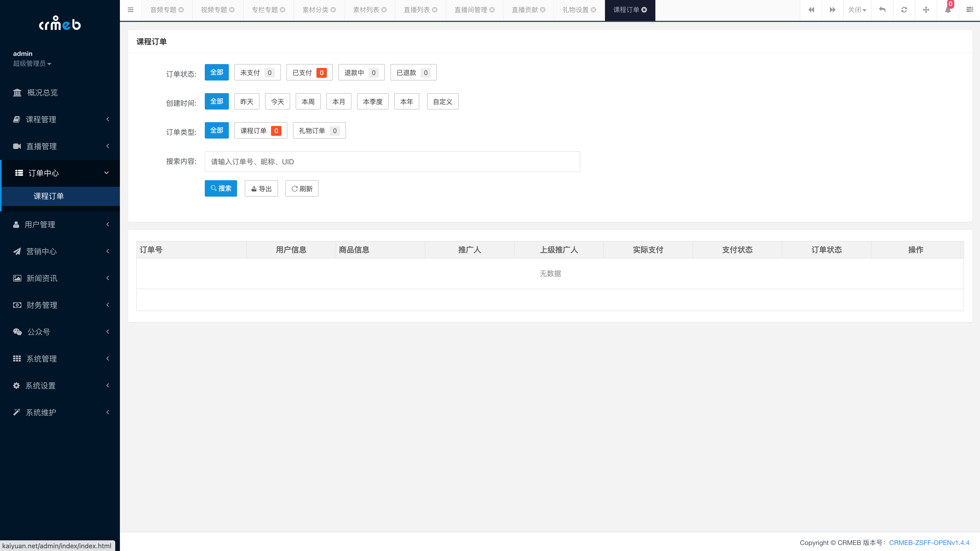980x551 pixels.
Task: Collapse the 订单中心 sidebar menu
Action: [x=60, y=173]
